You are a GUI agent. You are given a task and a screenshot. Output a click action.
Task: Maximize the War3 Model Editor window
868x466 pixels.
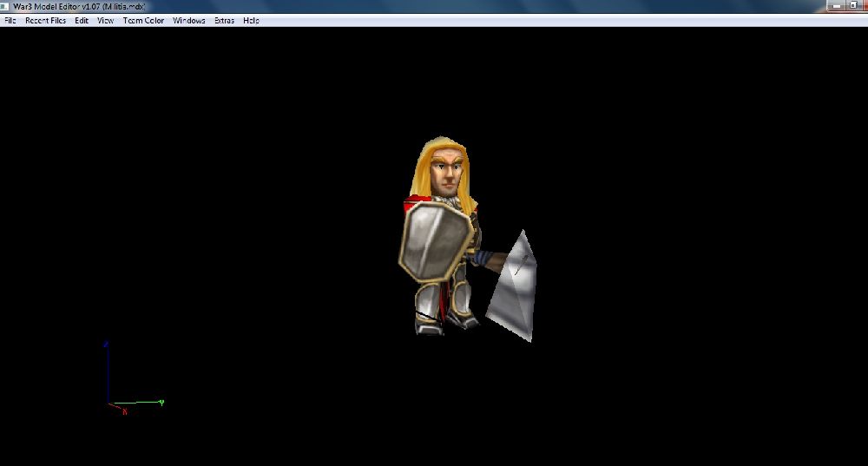pyautogui.click(x=853, y=5)
